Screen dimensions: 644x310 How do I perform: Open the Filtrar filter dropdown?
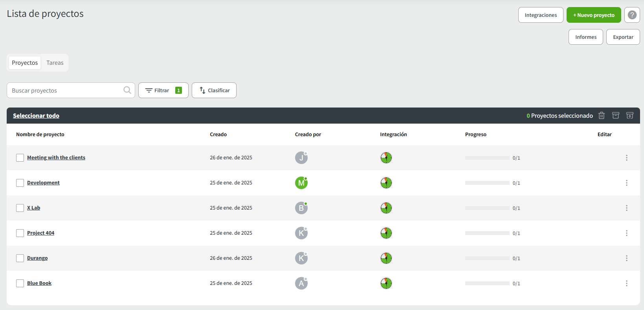(x=163, y=90)
